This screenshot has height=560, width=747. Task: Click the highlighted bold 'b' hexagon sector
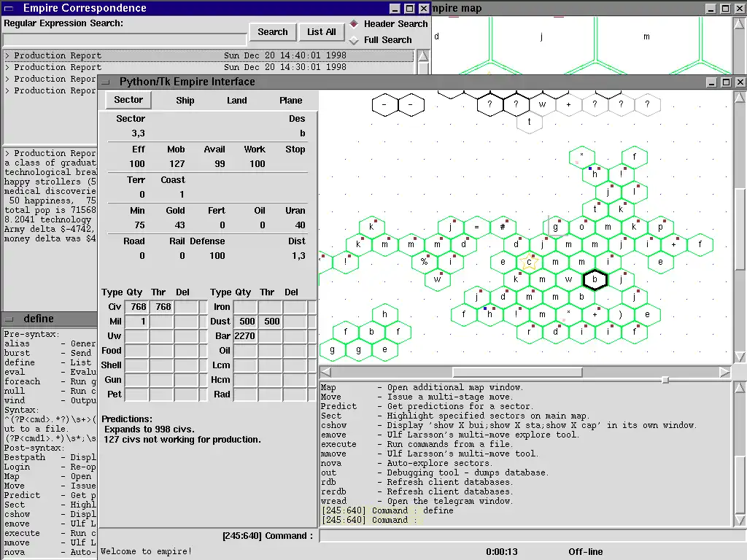(x=595, y=279)
